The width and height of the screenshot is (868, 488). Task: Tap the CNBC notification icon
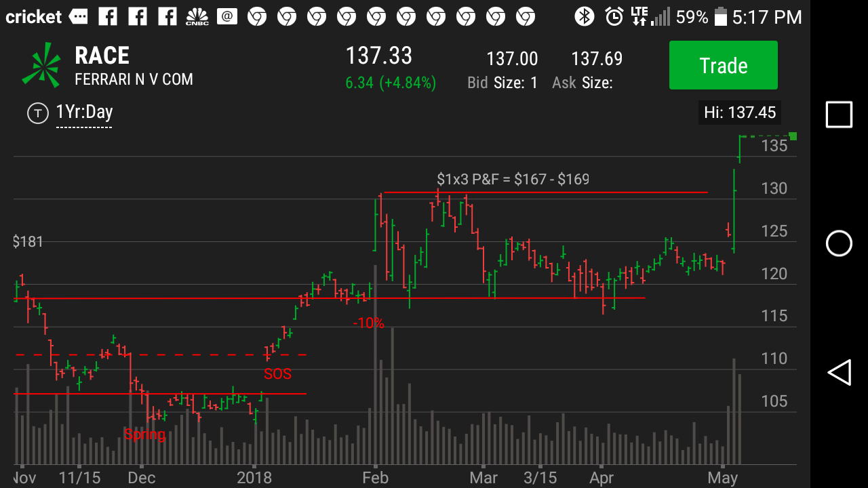coord(197,16)
